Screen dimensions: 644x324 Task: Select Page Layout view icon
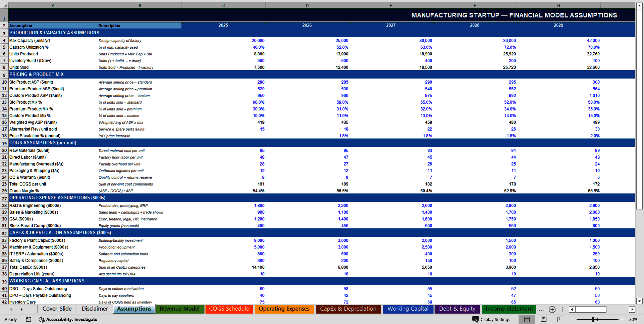coord(543,319)
